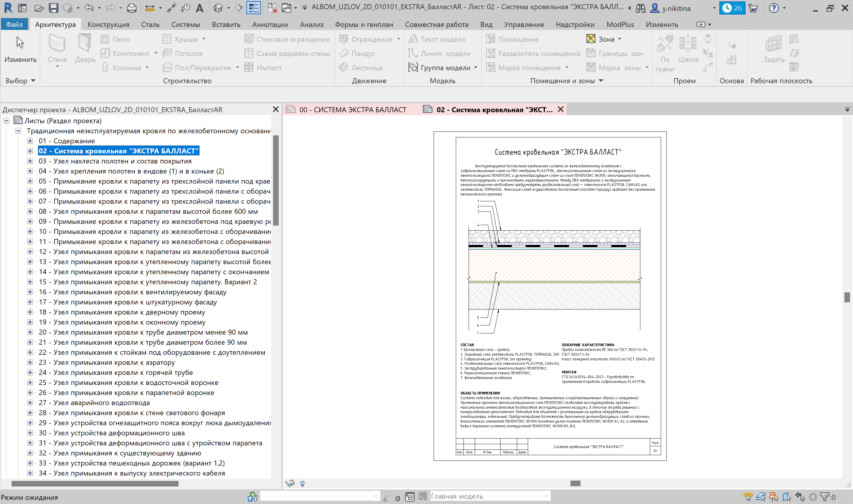Toggle Select Pinned Elements icon
Image resolution: width=853 pixels, height=504 pixels.
[774, 497]
